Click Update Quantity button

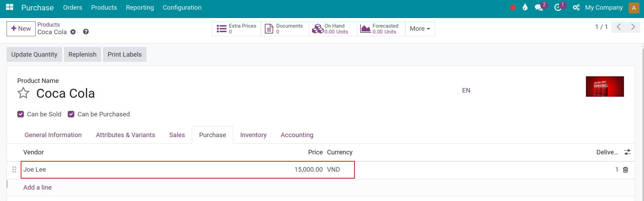(34, 55)
